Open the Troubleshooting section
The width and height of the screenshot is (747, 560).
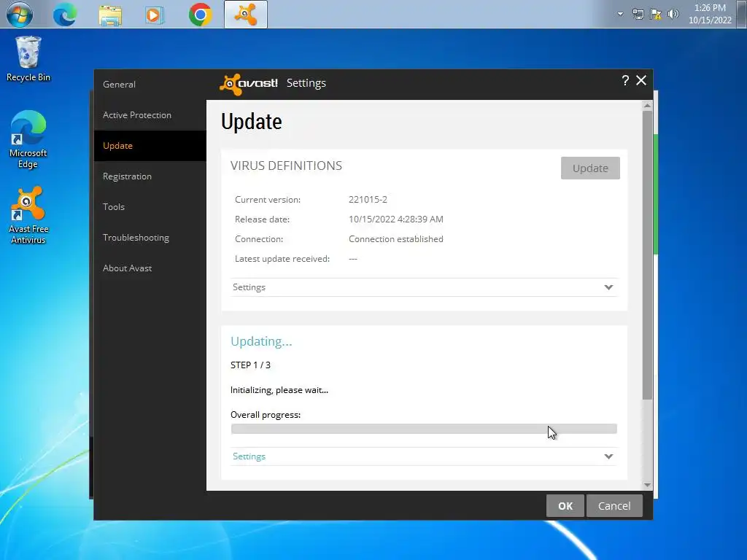tap(150, 237)
